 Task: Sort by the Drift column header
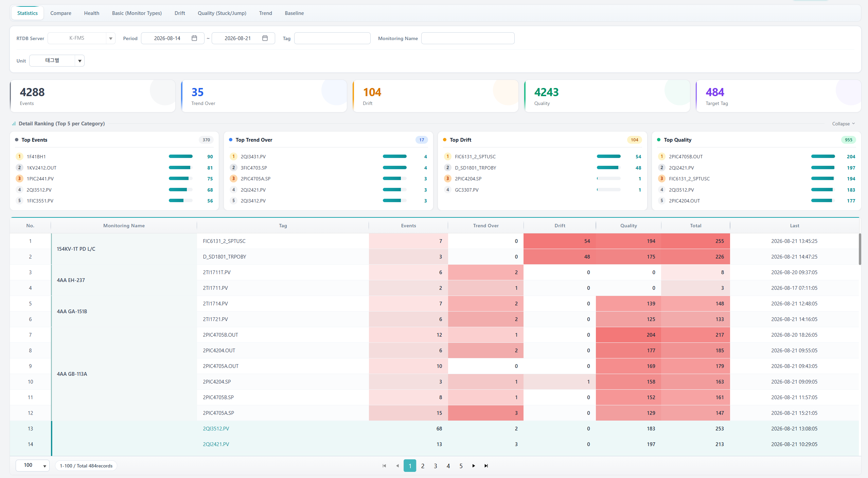(560, 226)
